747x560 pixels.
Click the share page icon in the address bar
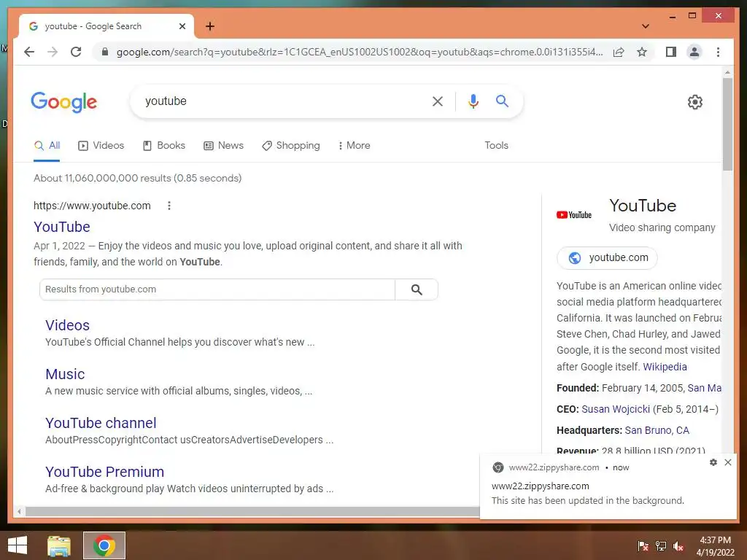[x=619, y=52]
